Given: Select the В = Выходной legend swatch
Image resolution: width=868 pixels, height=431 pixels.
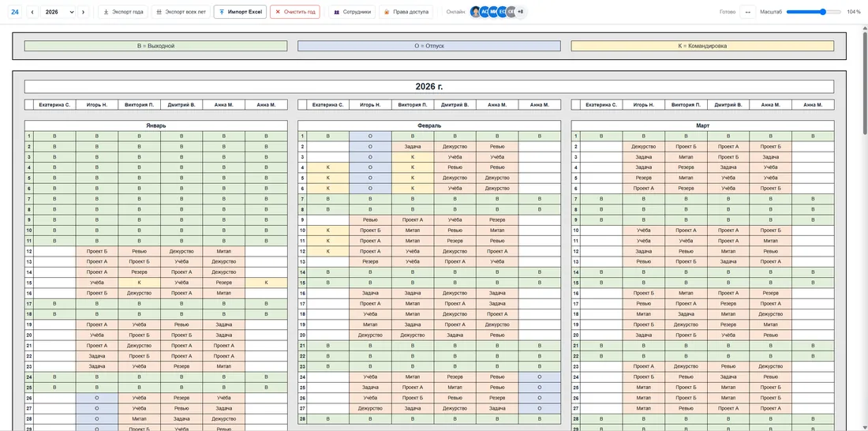Looking at the screenshot, I should coord(155,46).
